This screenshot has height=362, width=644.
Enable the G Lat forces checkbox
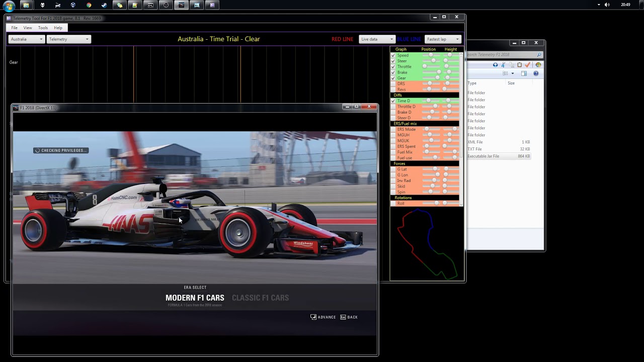393,169
